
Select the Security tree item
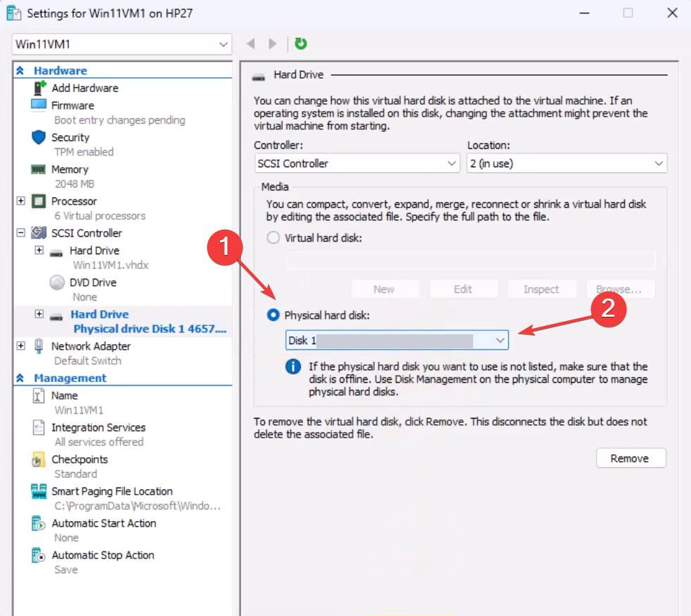tap(70, 138)
